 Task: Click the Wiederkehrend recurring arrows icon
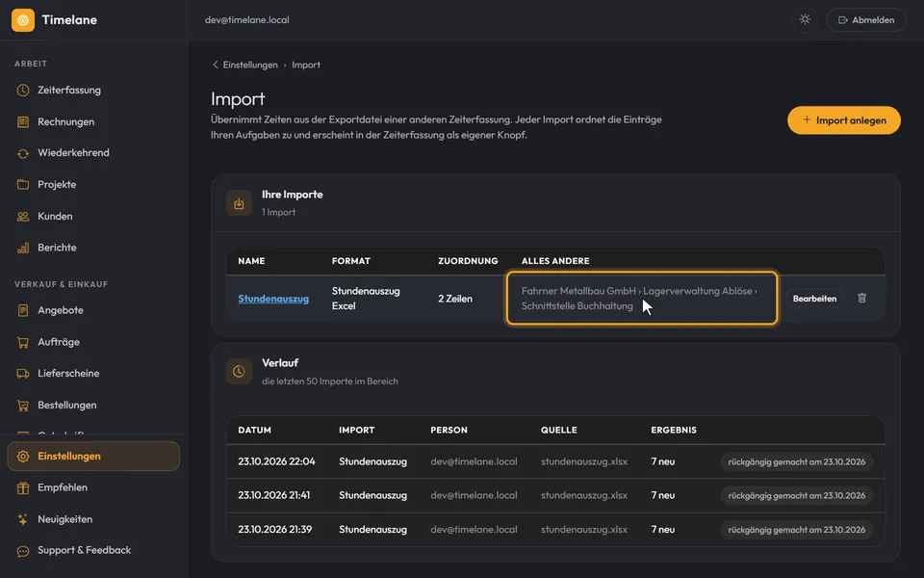(23, 153)
